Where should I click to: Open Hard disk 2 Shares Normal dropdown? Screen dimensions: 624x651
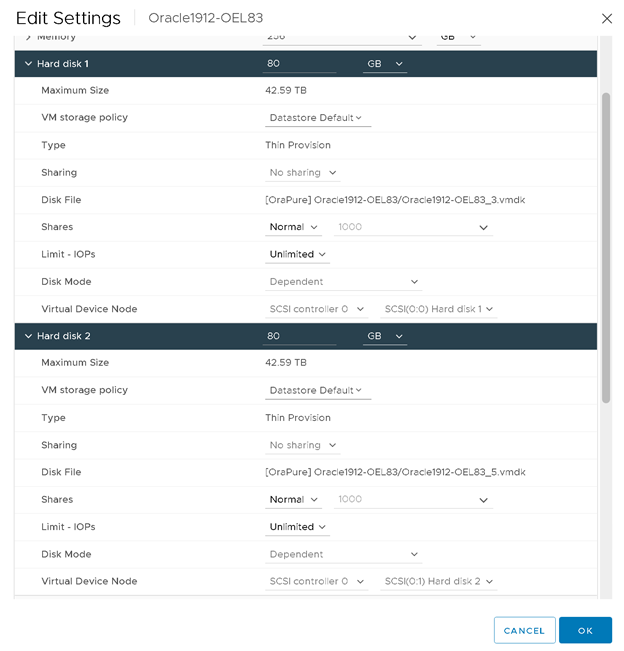tap(293, 499)
